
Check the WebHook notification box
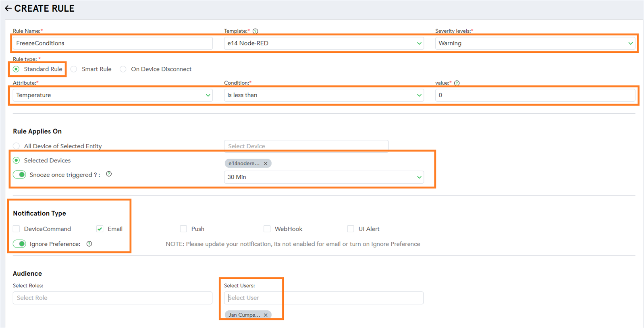click(x=267, y=229)
